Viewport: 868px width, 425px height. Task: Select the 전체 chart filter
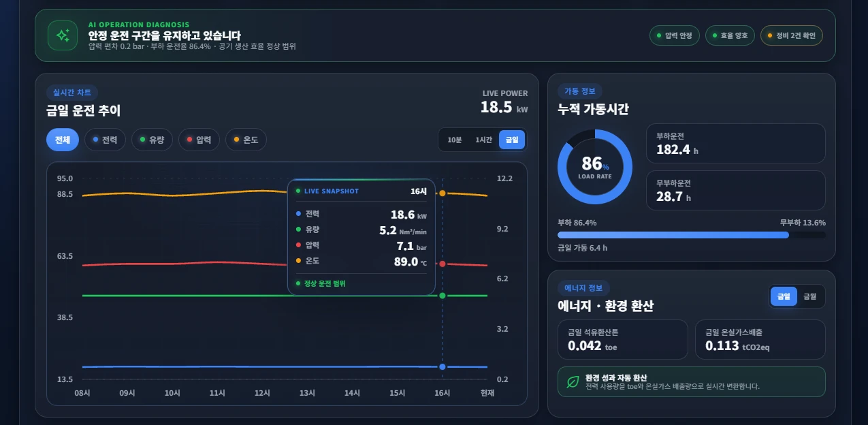point(63,140)
